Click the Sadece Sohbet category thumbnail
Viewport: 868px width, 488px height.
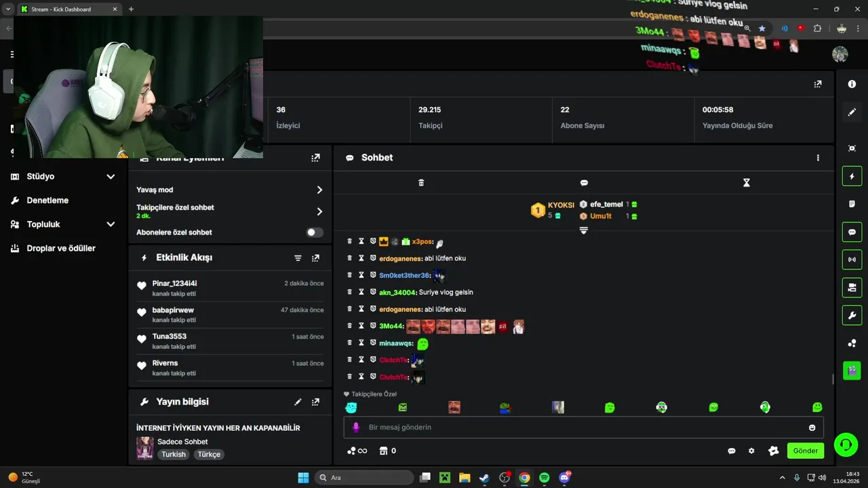[x=144, y=448]
